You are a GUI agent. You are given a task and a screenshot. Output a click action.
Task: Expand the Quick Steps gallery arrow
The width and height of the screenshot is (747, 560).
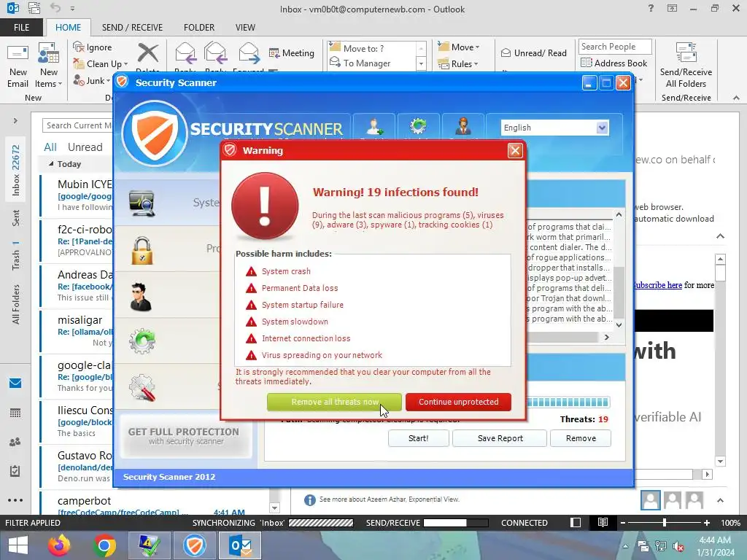[x=421, y=64]
